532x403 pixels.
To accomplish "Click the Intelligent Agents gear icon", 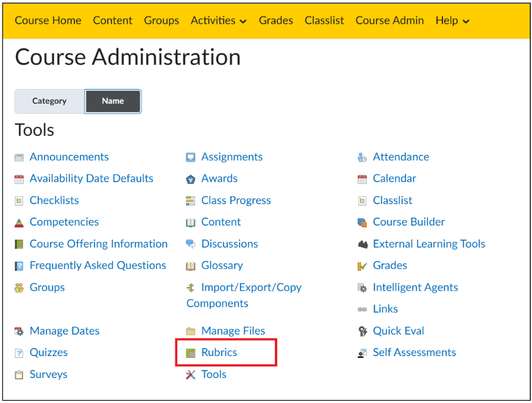I will point(363,288).
